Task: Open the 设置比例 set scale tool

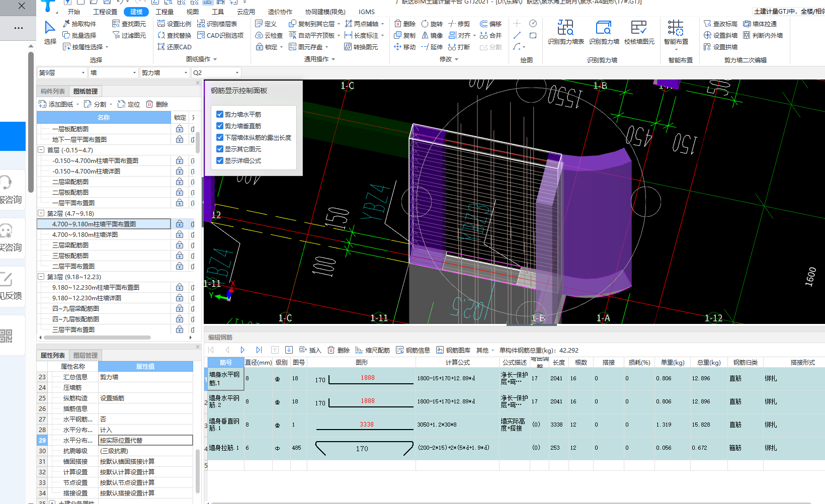Action: tap(174, 24)
